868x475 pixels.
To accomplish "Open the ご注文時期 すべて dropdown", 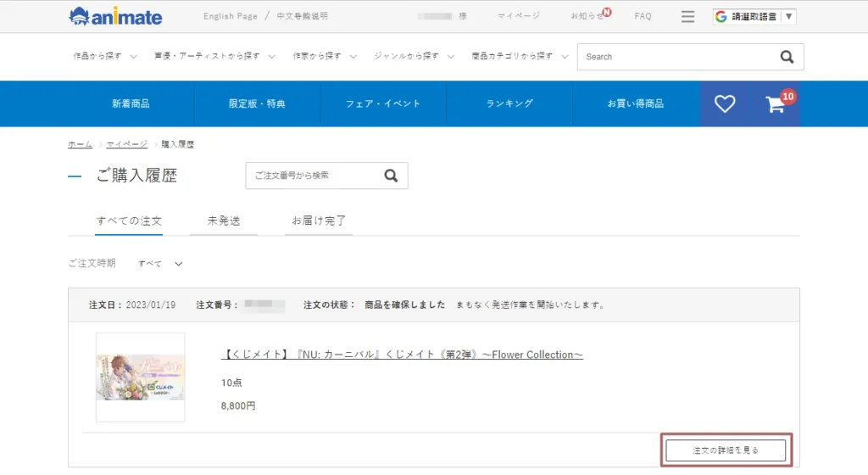I will click(x=160, y=264).
